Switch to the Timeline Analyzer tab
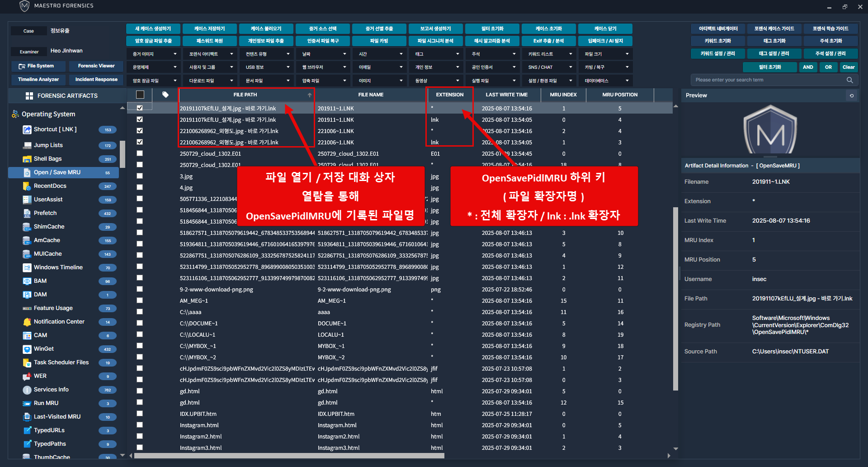The height and width of the screenshot is (467, 868). click(38, 80)
